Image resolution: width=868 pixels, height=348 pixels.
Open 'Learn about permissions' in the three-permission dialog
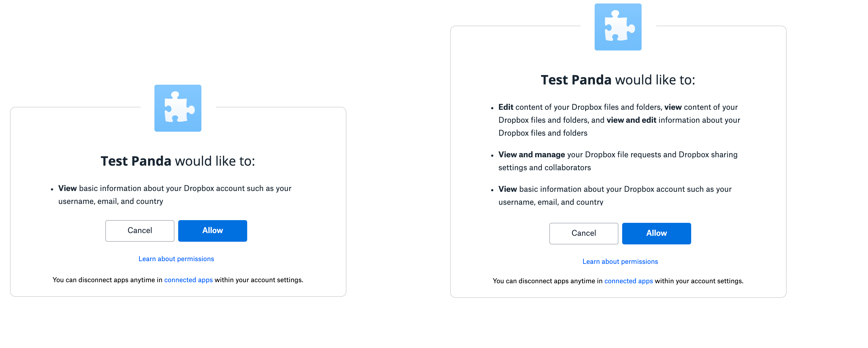(x=620, y=261)
